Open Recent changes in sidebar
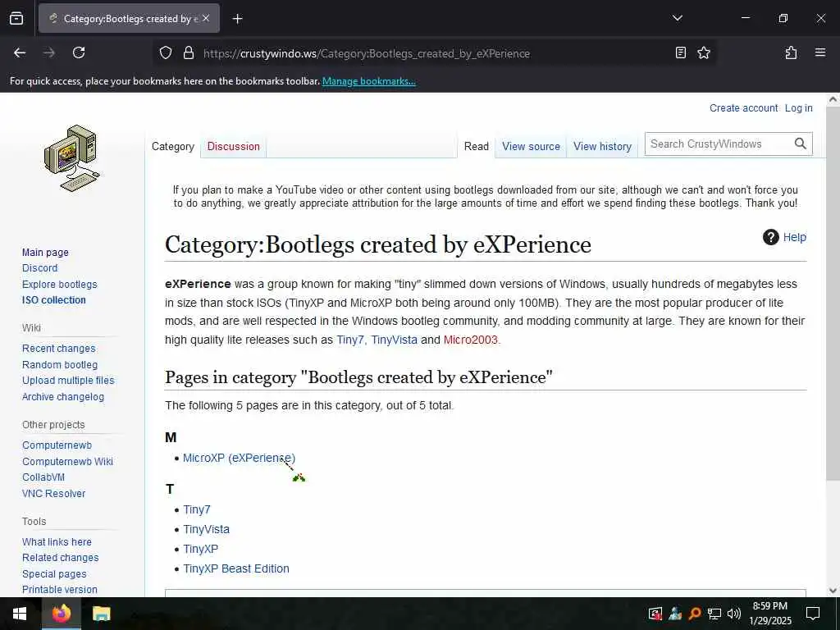 coord(58,348)
